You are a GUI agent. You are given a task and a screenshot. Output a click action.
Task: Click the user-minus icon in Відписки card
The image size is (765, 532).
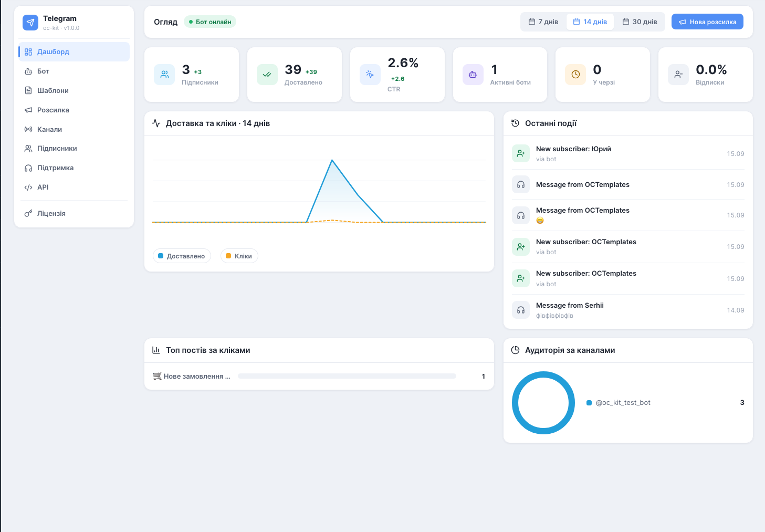[x=678, y=75]
